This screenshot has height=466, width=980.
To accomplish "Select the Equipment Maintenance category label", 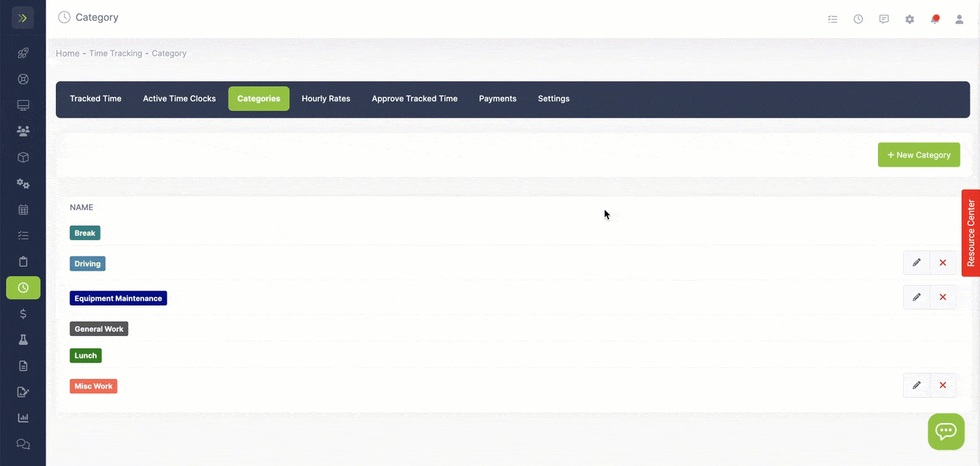I will [118, 298].
